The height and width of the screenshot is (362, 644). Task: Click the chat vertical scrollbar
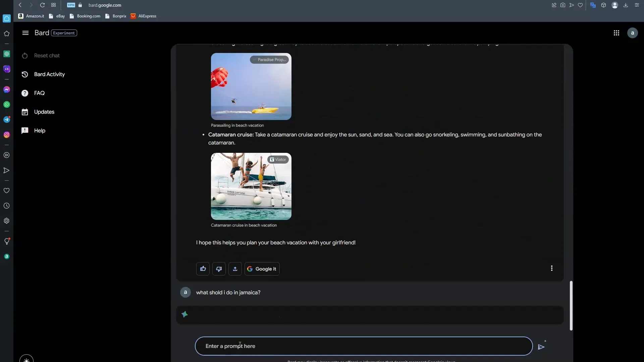[x=571, y=305]
